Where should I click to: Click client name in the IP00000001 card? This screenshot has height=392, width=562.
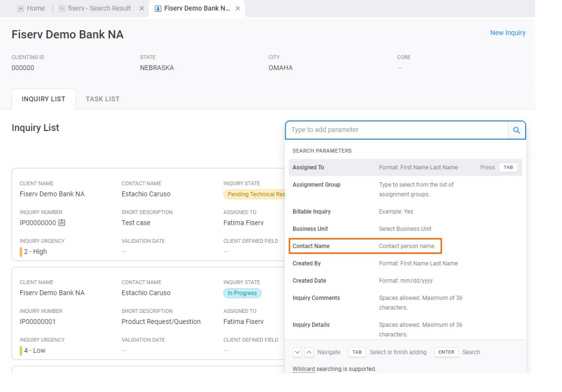(x=52, y=293)
